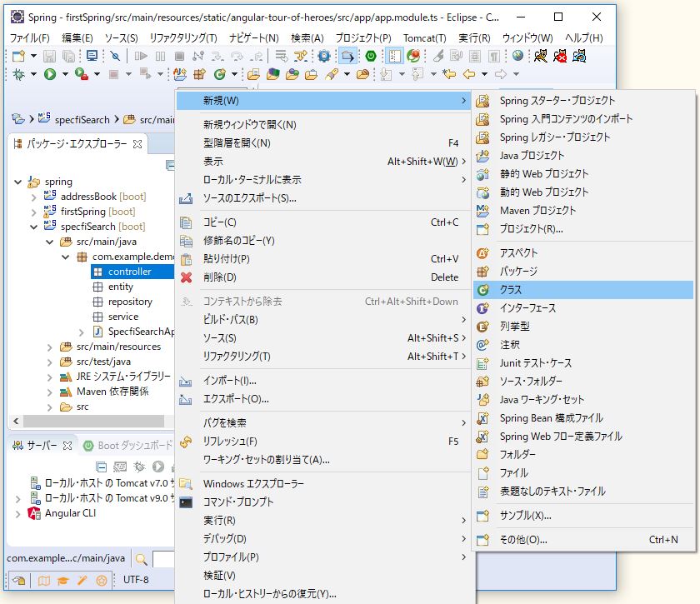The width and height of the screenshot is (700, 604).
Task: Choose クラス in the New submenu
Action: coord(583,290)
